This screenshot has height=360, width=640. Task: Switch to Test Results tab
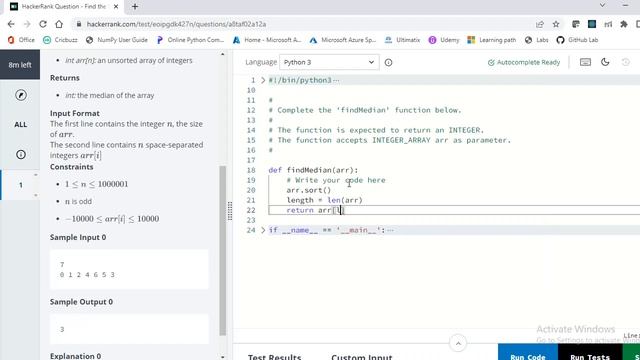pos(274,356)
